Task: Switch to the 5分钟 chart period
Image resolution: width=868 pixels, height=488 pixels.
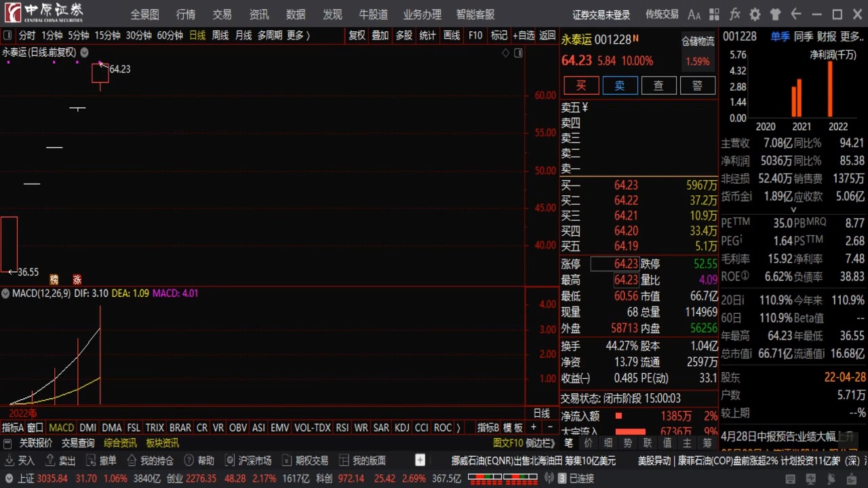Action: coord(79,35)
